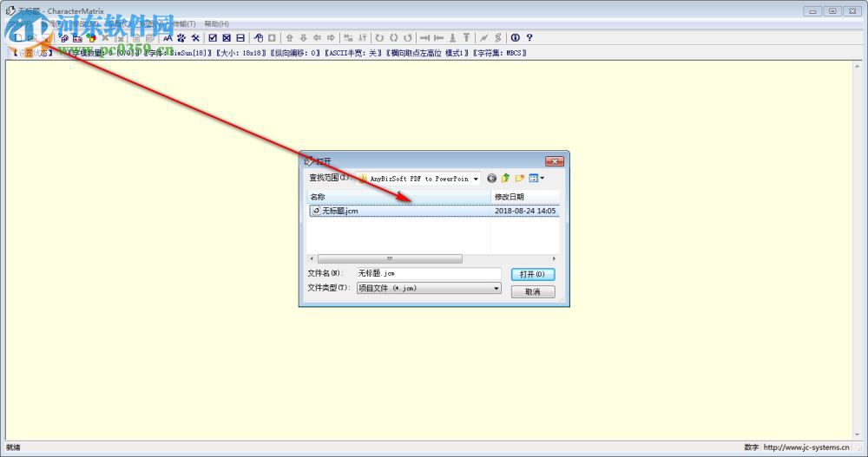Click the question mark help icon
The width and height of the screenshot is (868, 457).
click(529, 37)
